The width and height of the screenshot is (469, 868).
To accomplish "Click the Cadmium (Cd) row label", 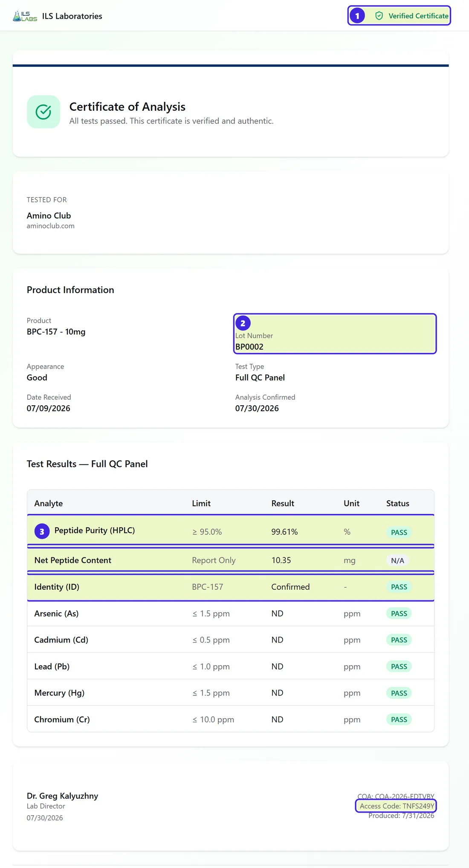I will point(61,640).
